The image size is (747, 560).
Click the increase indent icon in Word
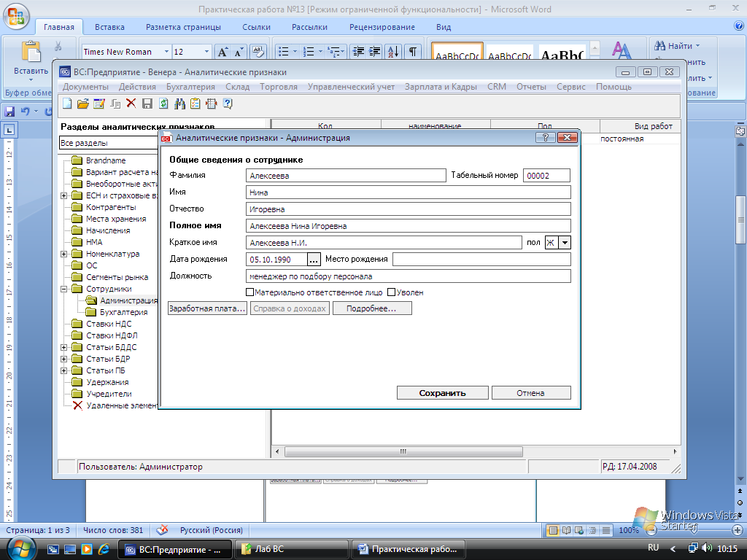tap(374, 52)
